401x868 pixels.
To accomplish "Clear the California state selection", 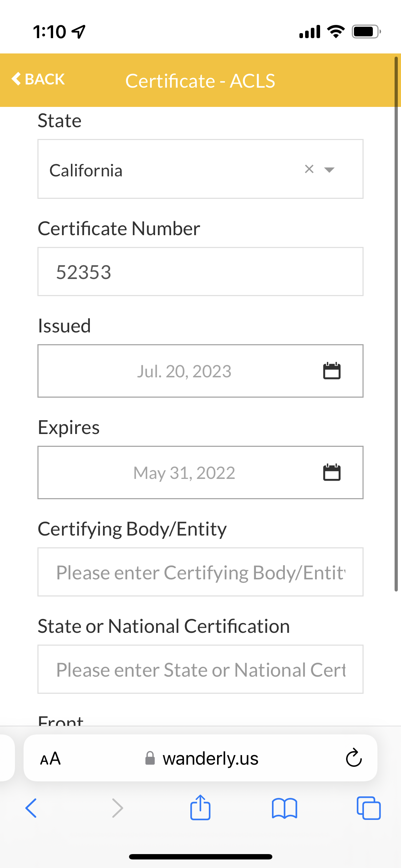I will coord(309,169).
